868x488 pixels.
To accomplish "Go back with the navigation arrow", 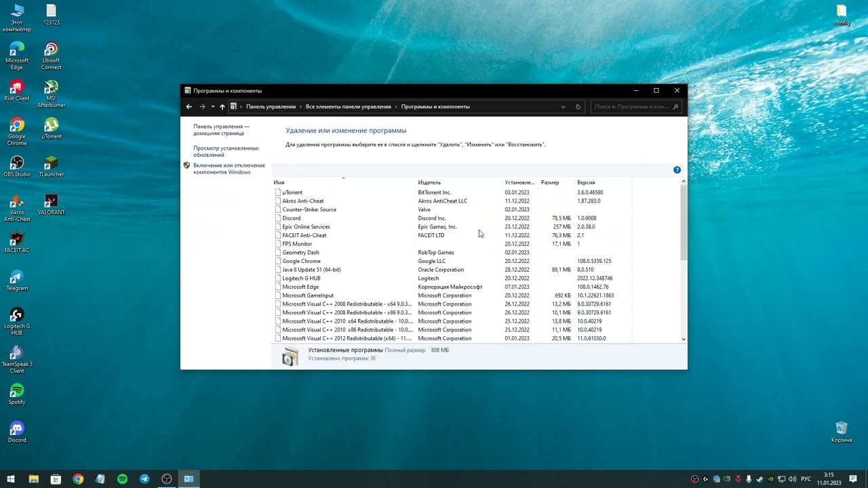I will pos(189,106).
